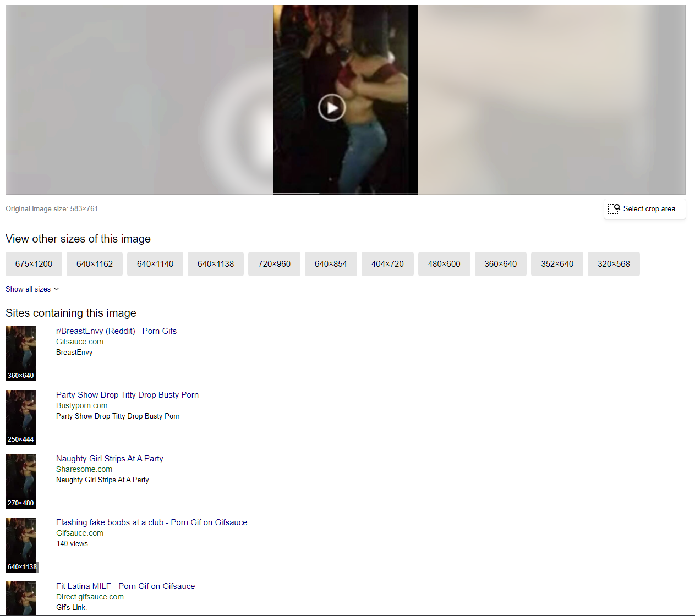
Task: Click the Original image size: 583×761 text
Action: coord(52,208)
